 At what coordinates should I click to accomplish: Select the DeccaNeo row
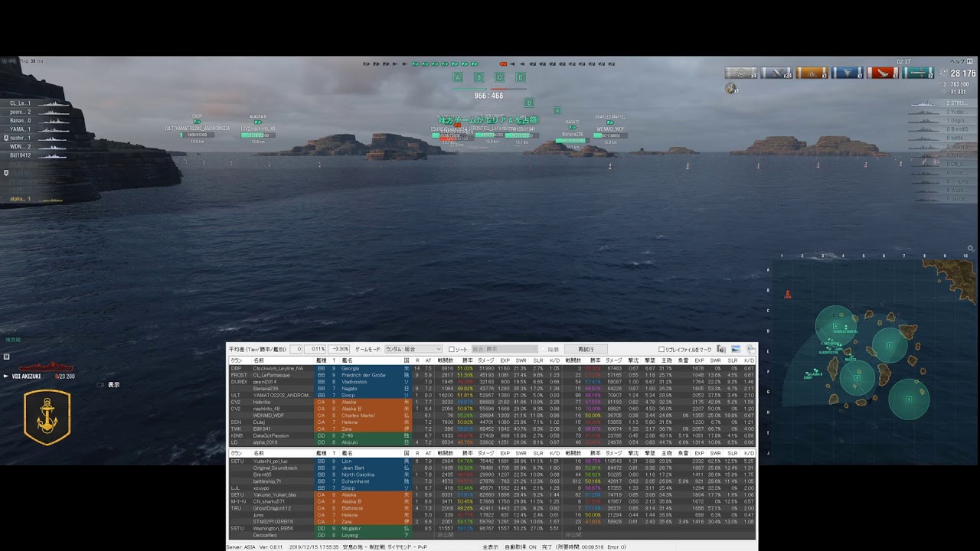(492, 536)
